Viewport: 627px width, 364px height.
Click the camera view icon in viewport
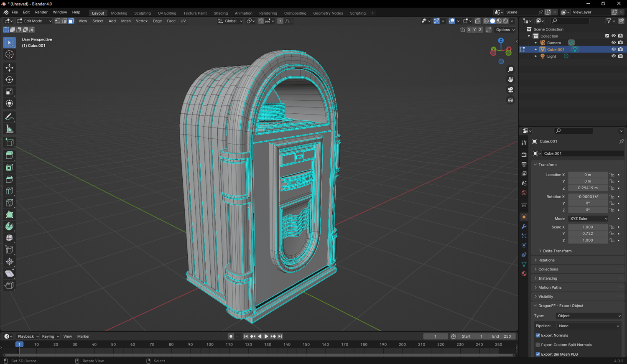pyautogui.click(x=510, y=90)
